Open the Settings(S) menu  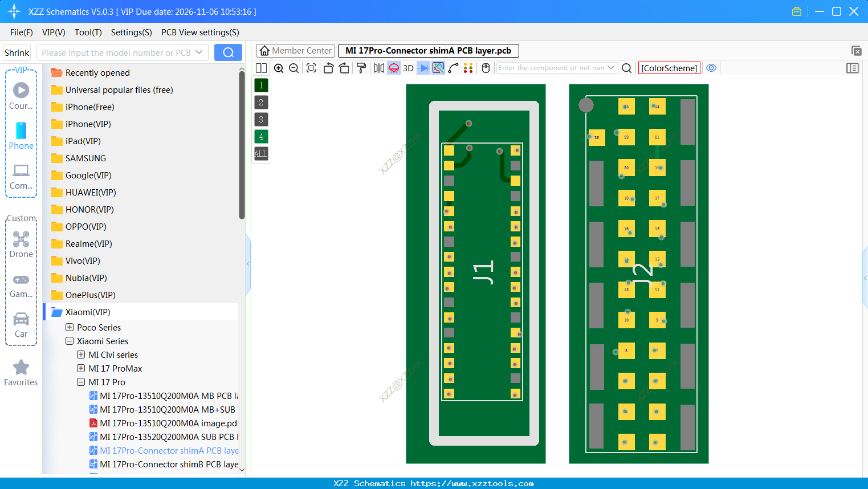click(x=132, y=32)
